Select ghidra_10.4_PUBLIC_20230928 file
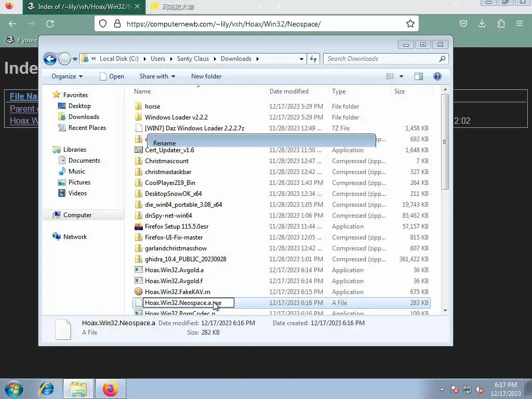This screenshot has height=399, width=532. point(185,259)
